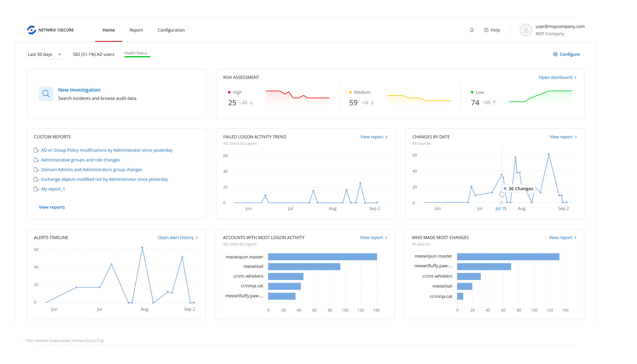Screen dimensions: 637x364
Task: Click the Configure gear icon
Action: coord(555,54)
